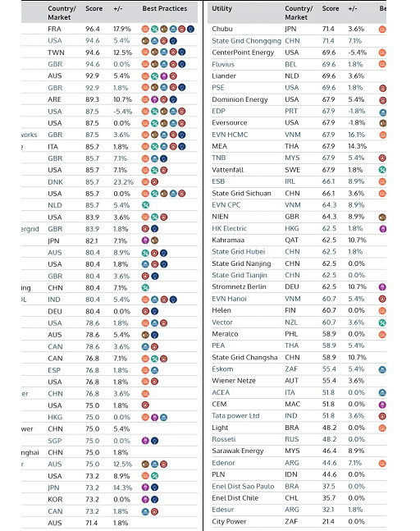Viewport: 420px width, 531px height.
Task: Select the EVN HCMC utility name
Action: point(230,135)
